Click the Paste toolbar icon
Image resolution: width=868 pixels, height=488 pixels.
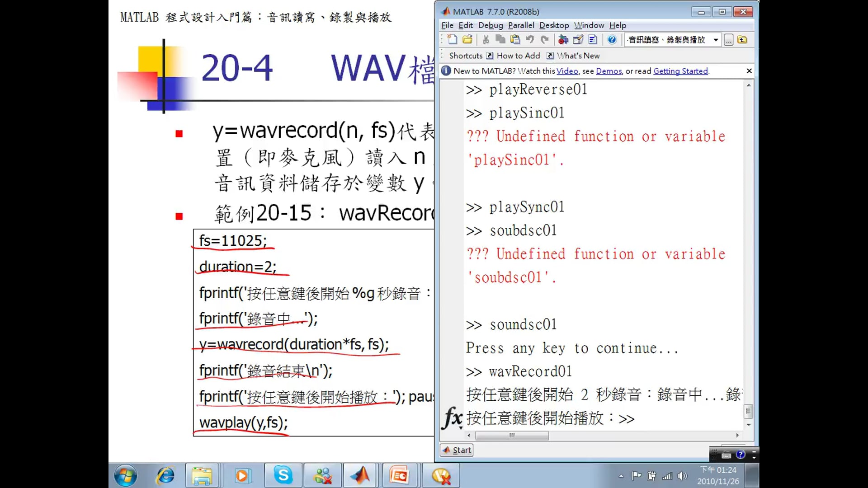[x=515, y=40]
